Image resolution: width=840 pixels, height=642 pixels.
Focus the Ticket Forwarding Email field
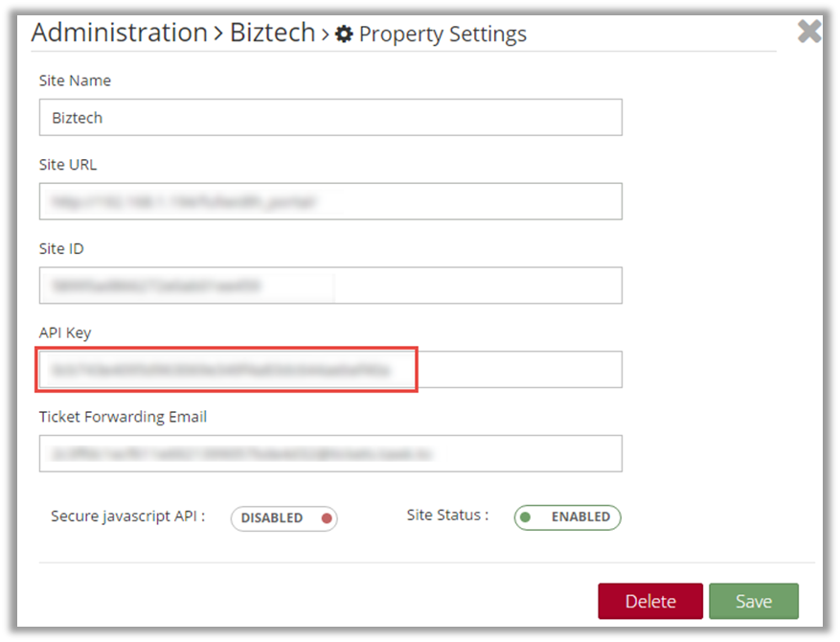pos(330,453)
